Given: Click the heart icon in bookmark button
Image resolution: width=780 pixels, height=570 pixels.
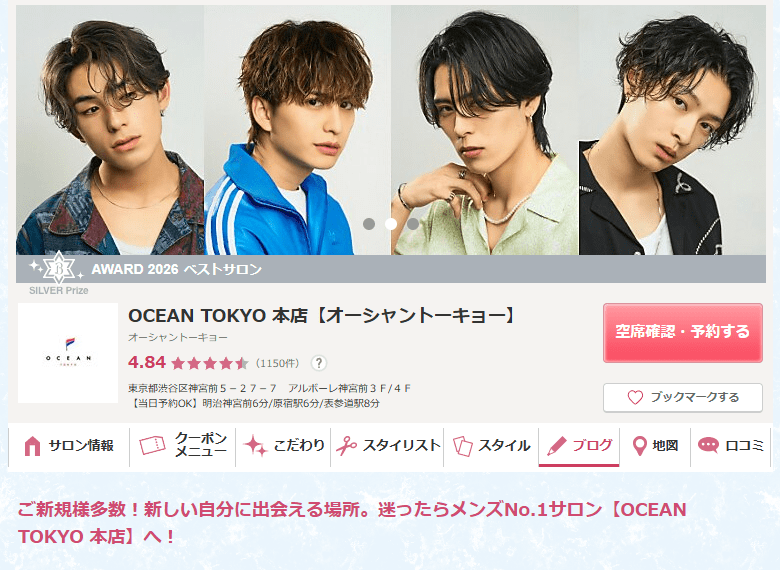Looking at the screenshot, I should (635, 397).
